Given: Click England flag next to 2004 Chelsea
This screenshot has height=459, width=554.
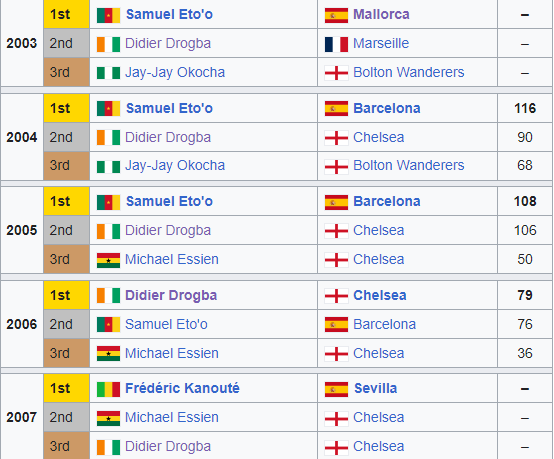Looking at the screenshot, I should pyautogui.click(x=336, y=138).
